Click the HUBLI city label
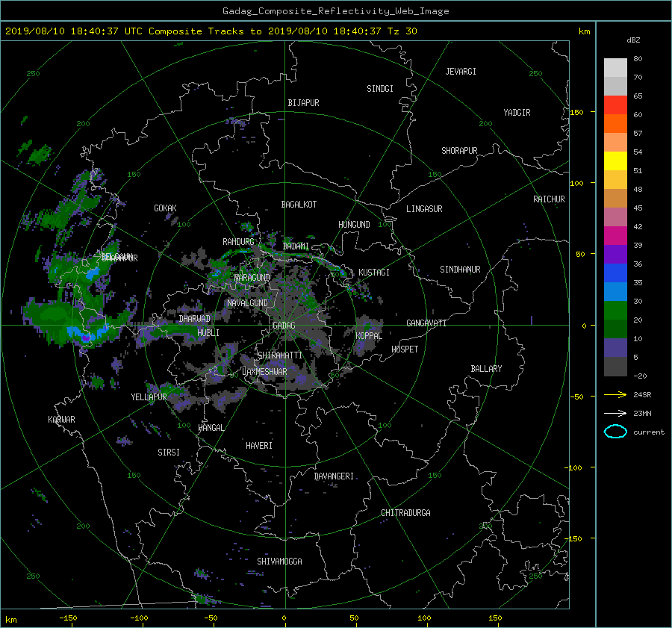The image size is (672, 628). pyautogui.click(x=208, y=332)
